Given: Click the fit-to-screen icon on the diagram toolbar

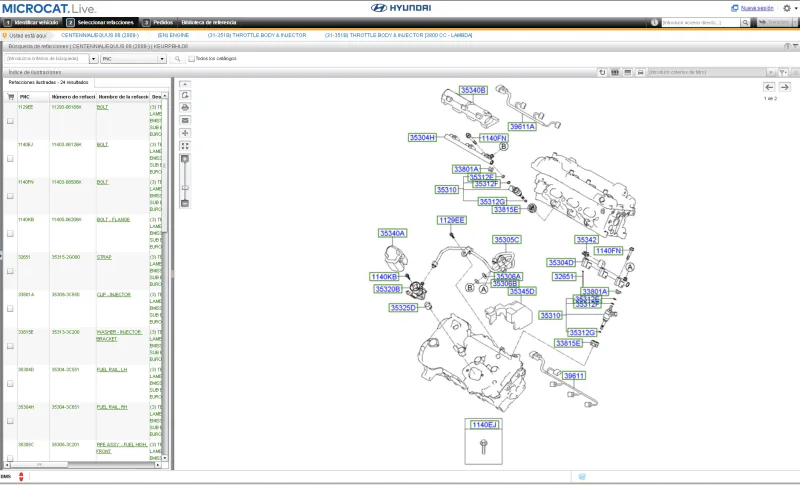Looking at the screenshot, I should 185,145.
